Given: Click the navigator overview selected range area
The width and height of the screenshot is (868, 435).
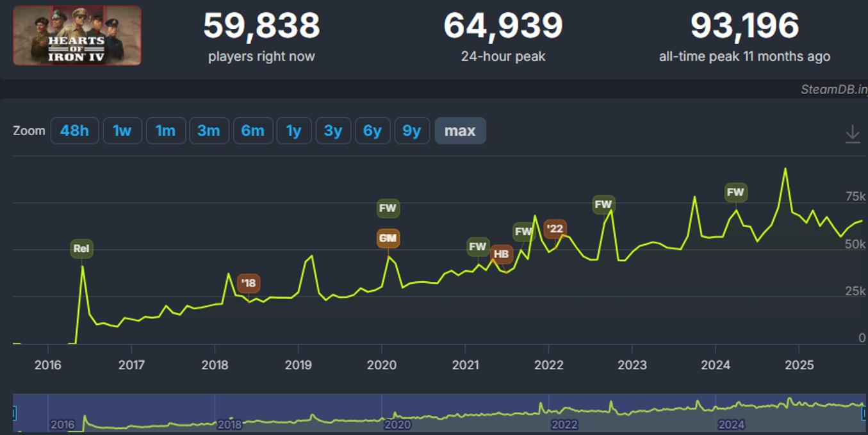Looking at the screenshot, I should coord(439,413).
